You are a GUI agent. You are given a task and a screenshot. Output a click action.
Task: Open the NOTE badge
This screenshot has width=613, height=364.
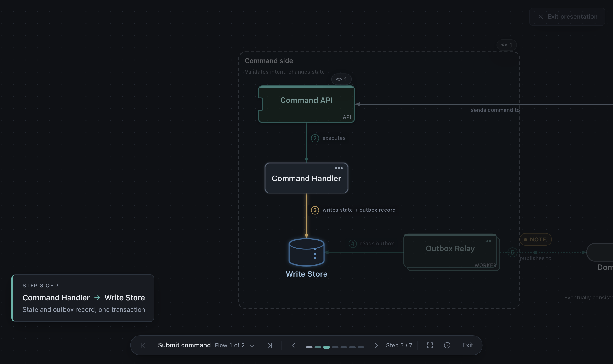coord(535,239)
